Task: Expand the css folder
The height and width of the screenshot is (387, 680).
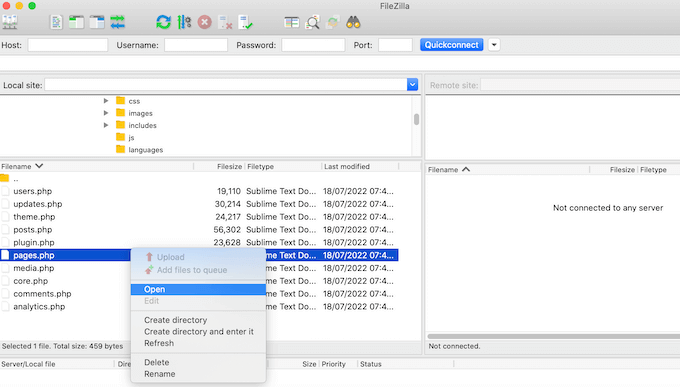Action: point(106,101)
